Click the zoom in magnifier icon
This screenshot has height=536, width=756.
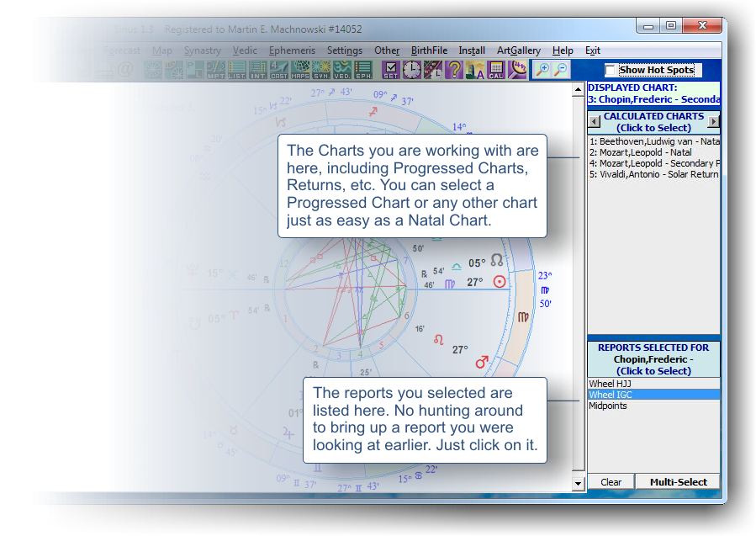542,70
